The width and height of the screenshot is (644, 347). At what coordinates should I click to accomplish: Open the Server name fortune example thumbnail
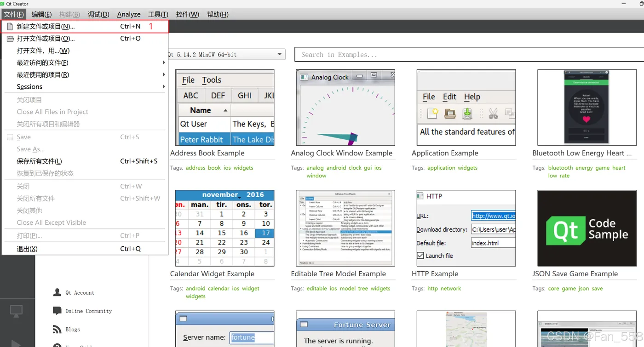click(x=225, y=329)
